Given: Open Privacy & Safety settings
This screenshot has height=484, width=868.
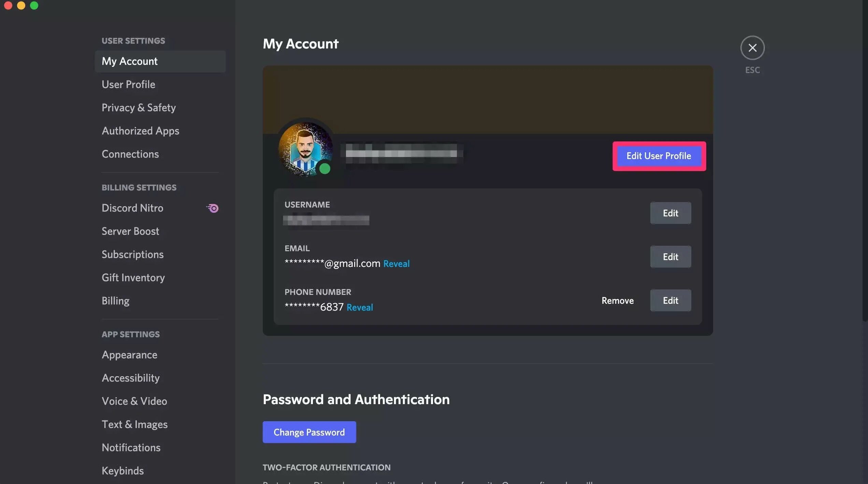Looking at the screenshot, I should pyautogui.click(x=139, y=108).
